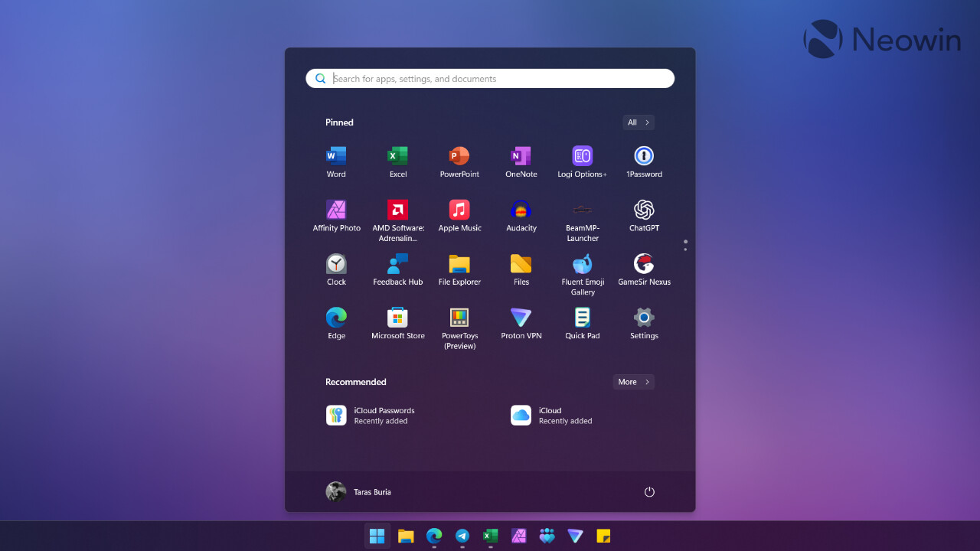Launch ChatGPT pinned app
The width and height of the screenshot is (980, 551).
click(644, 217)
